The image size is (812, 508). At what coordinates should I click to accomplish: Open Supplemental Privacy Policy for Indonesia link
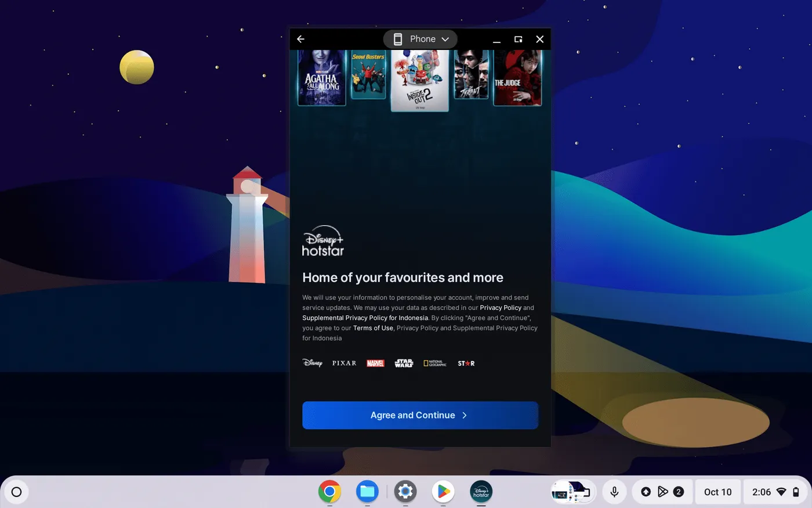coord(365,318)
